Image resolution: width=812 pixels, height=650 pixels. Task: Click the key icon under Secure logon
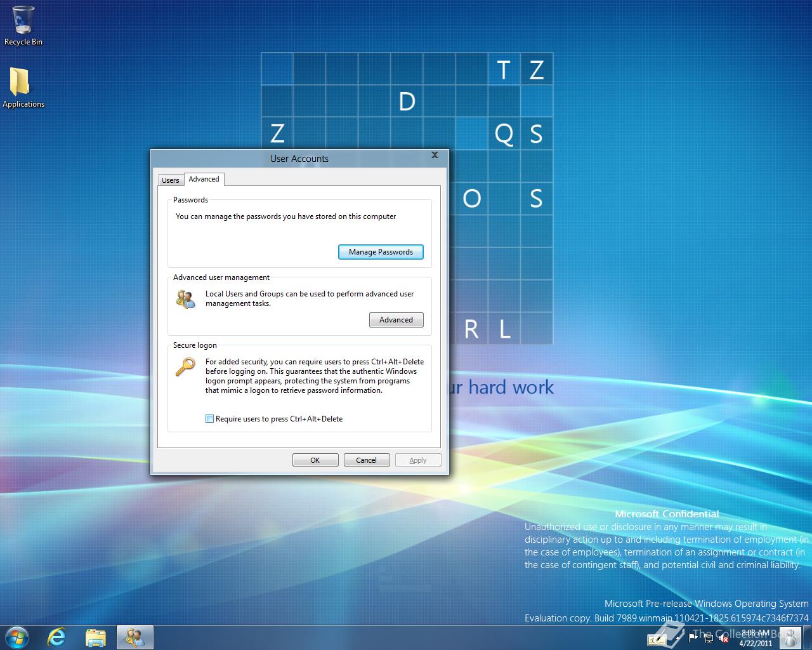click(185, 367)
